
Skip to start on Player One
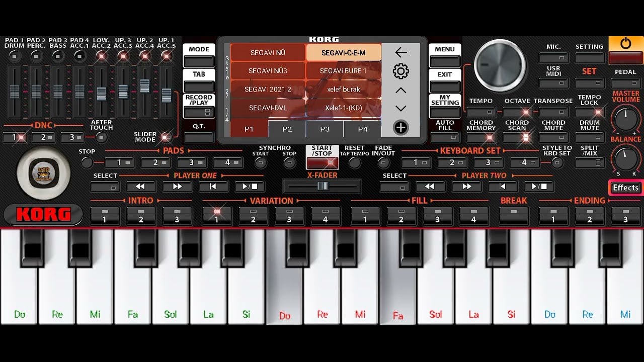tap(213, 187)
